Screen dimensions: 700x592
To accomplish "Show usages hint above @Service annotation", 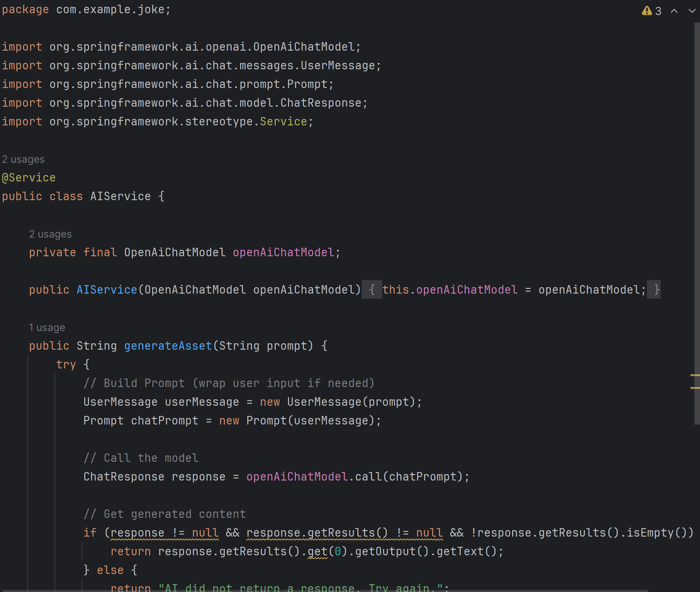I will pos(23,159).
